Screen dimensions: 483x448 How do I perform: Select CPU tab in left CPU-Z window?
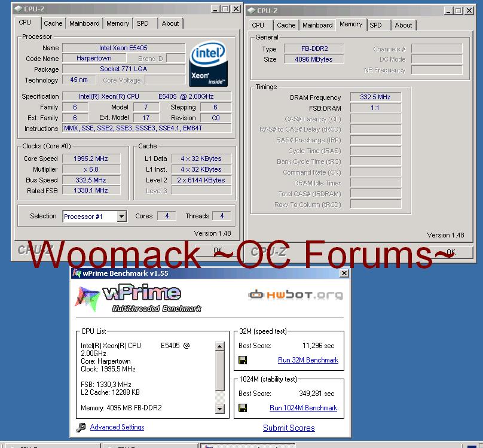(25, 23)
